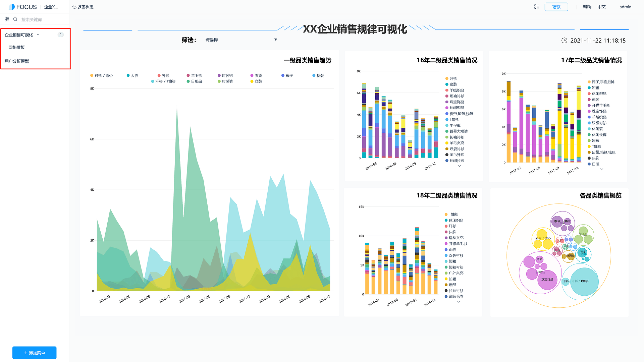Expand the 18年 chart legend arrow
The width and height of the screenshot is (644, 362).
click(459, 302)
